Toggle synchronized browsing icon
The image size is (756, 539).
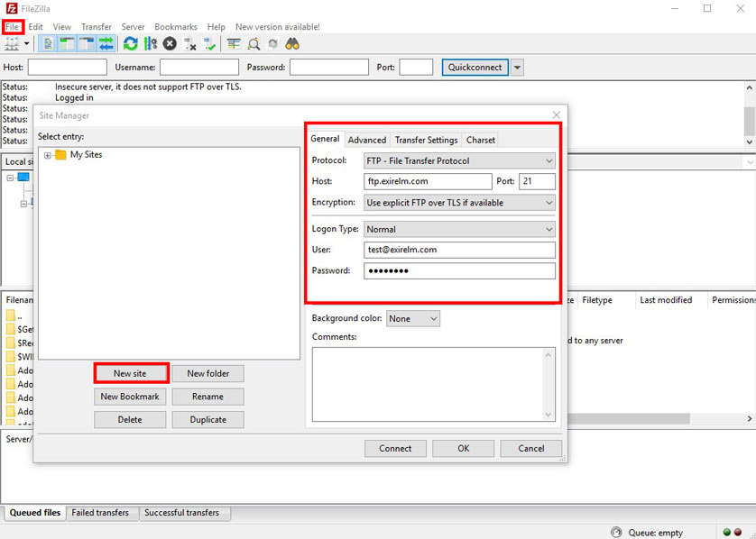pos(272,44)
